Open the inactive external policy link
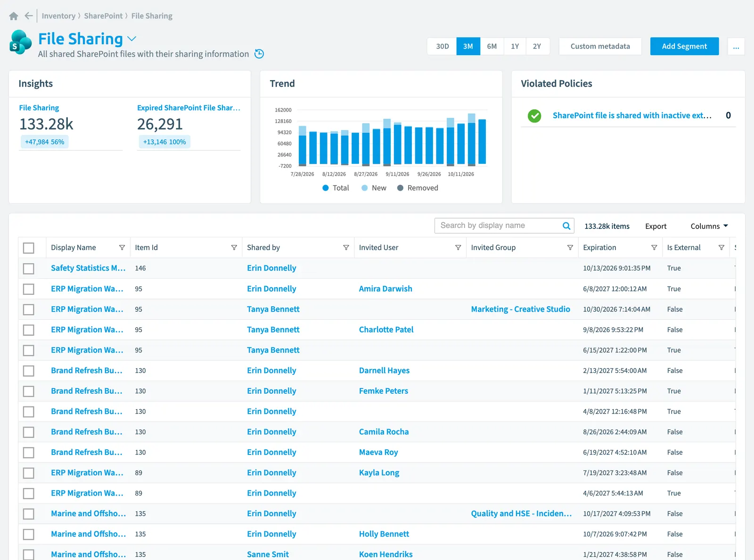This screenshot has height=560, width=754. [x=632, y=116]
